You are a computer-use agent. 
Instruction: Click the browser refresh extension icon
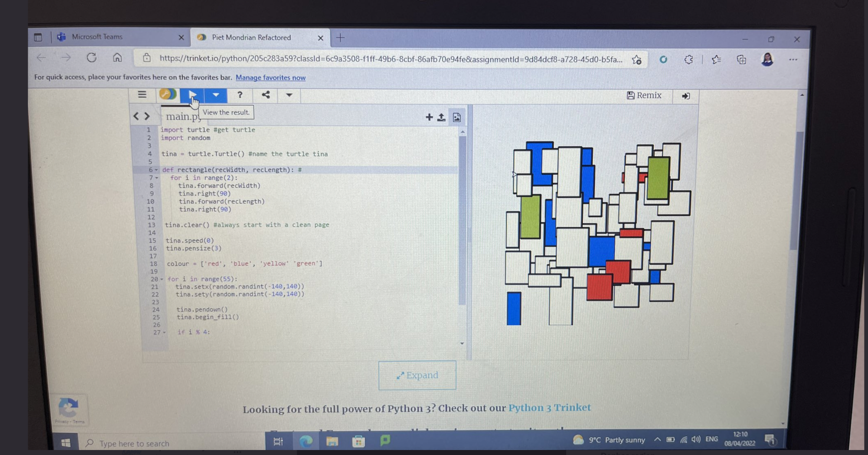click(x=663, y=59)
